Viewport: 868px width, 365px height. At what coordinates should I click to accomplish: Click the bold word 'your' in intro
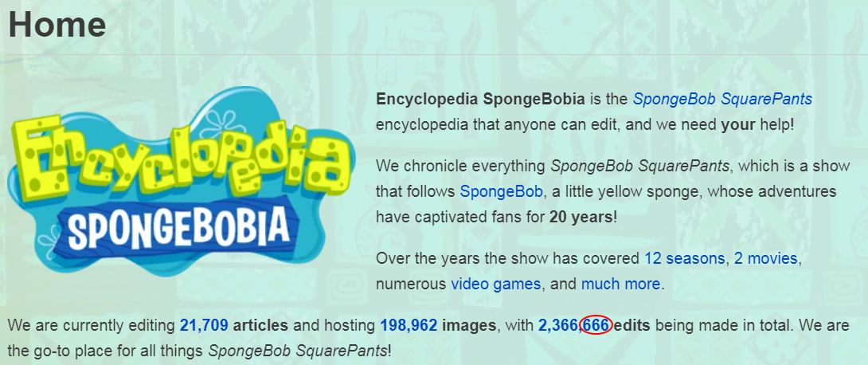click(738, 124)
